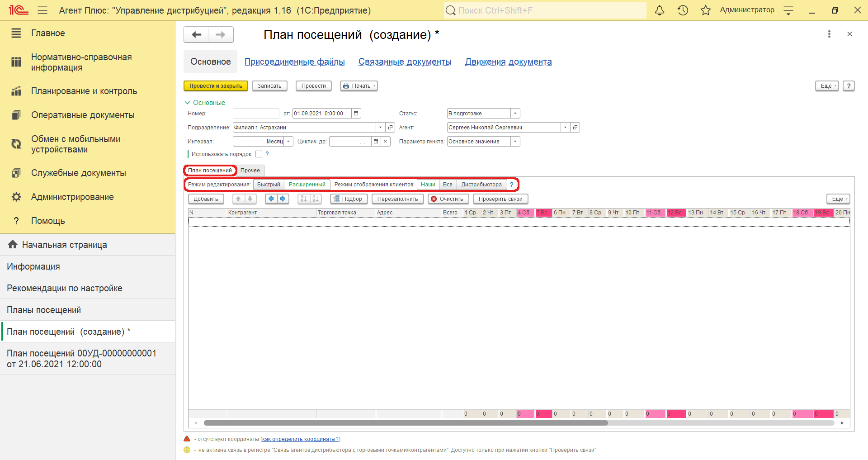Close the План посещений form with X
The width and height of the screenshot is (868, 460).
[849, 34]
